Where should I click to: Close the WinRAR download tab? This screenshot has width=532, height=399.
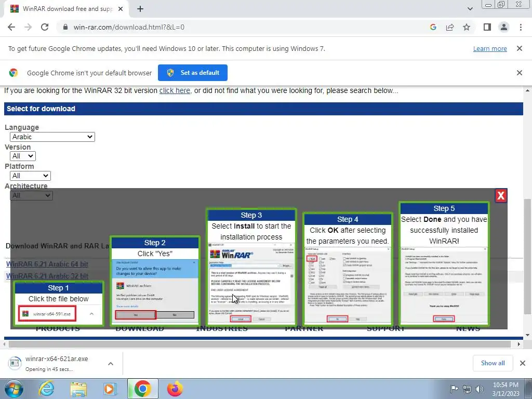coord(121,9)
